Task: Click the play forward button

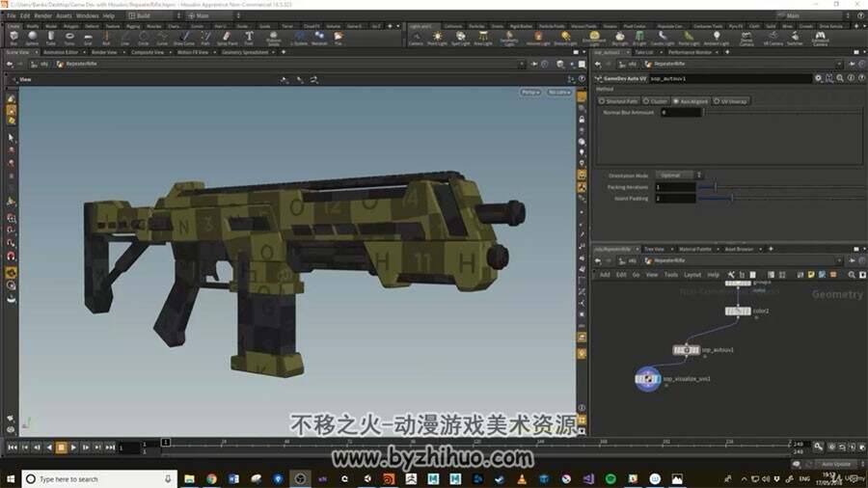Action: tap(73, 447)
